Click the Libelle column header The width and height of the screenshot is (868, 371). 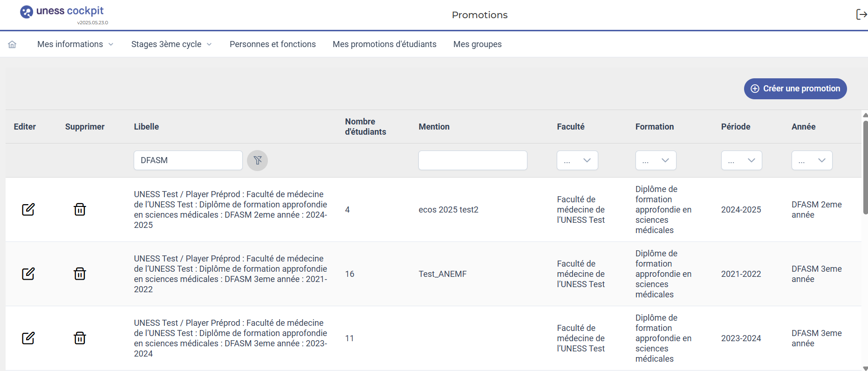point(146,127)
